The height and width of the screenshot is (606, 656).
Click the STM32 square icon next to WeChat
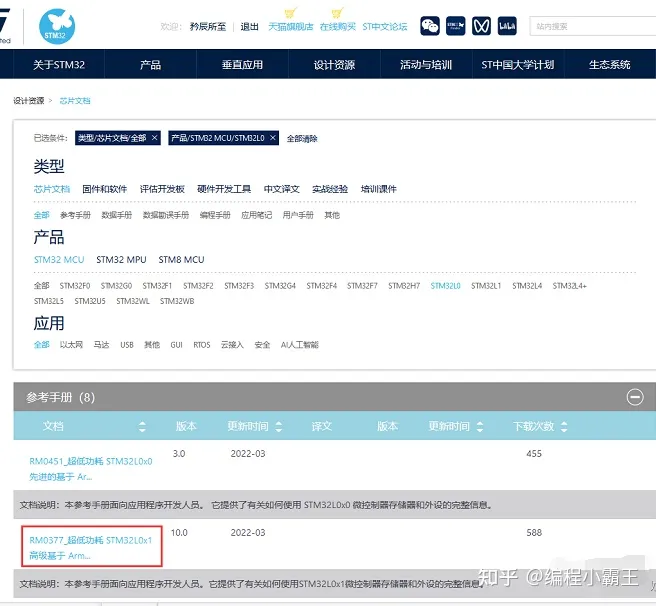456,26
